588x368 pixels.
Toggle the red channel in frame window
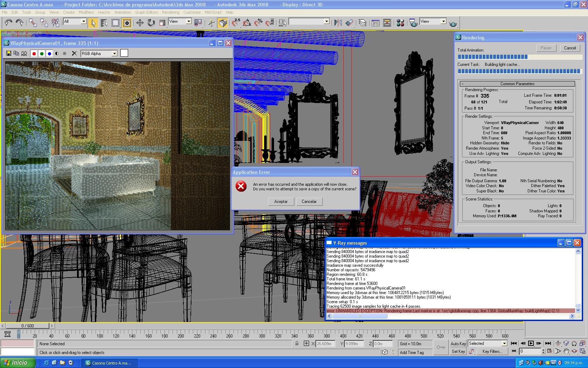[x=34, y=54]
